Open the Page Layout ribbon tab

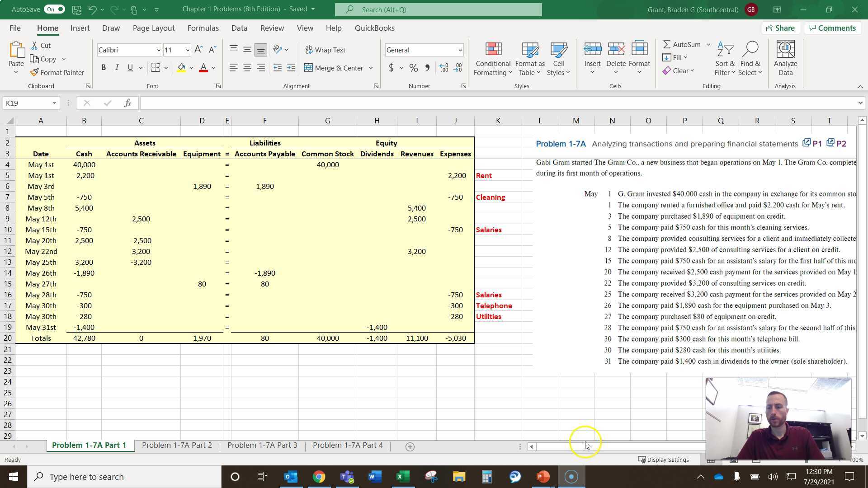click(153, 28)
